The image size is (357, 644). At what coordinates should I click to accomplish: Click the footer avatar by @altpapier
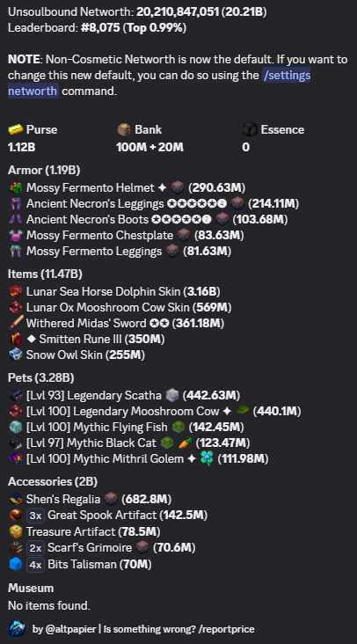pos(17,629)
